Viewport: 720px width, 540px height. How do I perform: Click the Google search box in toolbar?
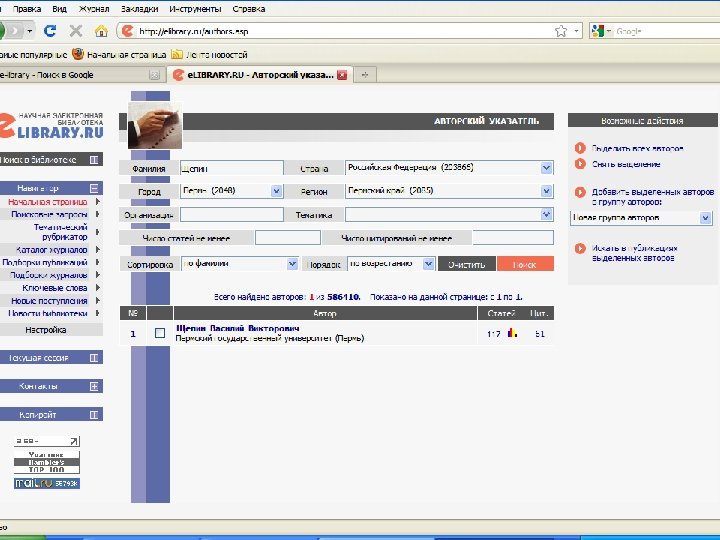(666, 31)
